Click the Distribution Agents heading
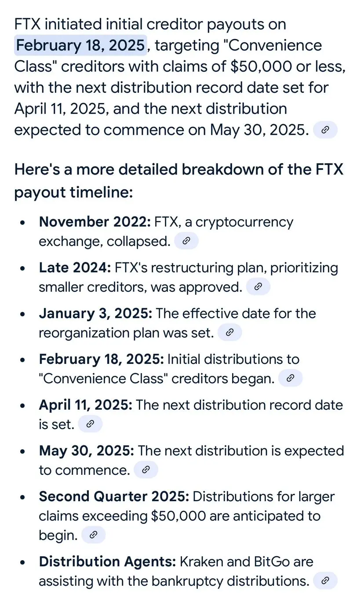The height and width of the screenshot is (613, 364). (x=108, y=562)
